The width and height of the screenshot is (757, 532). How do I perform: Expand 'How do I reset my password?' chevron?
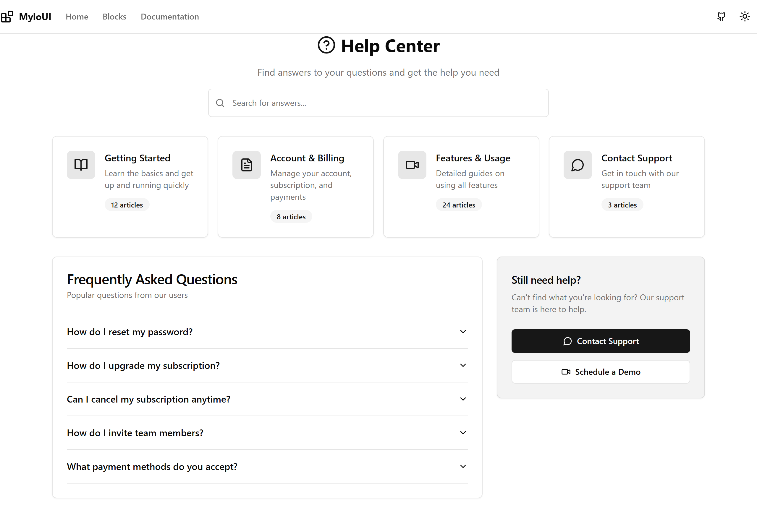pyautogui.click(x=463, y=332)
